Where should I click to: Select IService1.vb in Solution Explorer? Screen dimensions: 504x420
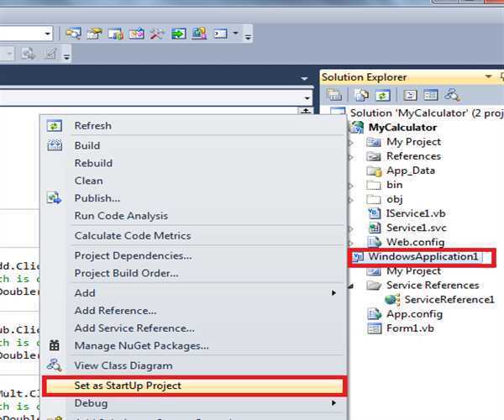415,213
